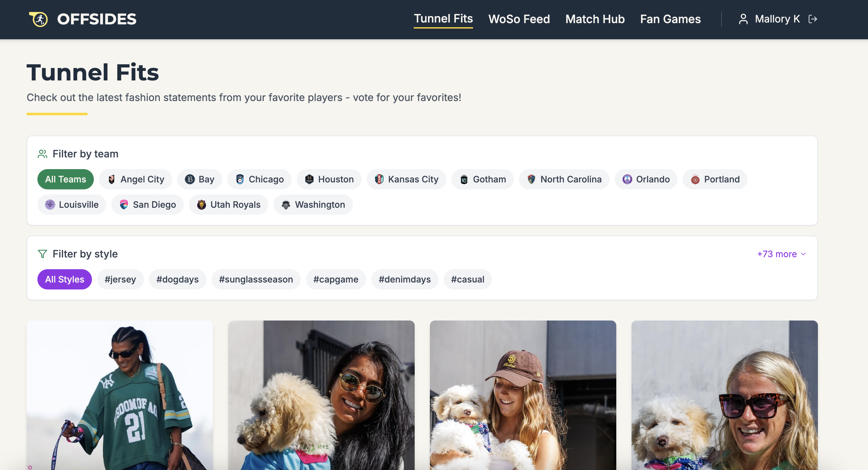Toggle the #sunglassseason style chip
Viewport: 868px width, 470px height.
point(256,279)
